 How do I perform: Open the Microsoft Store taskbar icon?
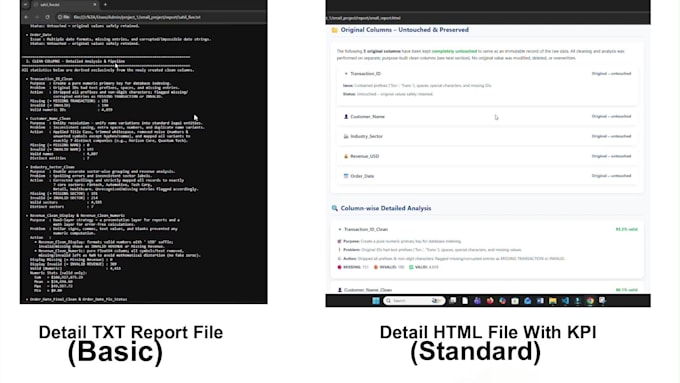515,301
